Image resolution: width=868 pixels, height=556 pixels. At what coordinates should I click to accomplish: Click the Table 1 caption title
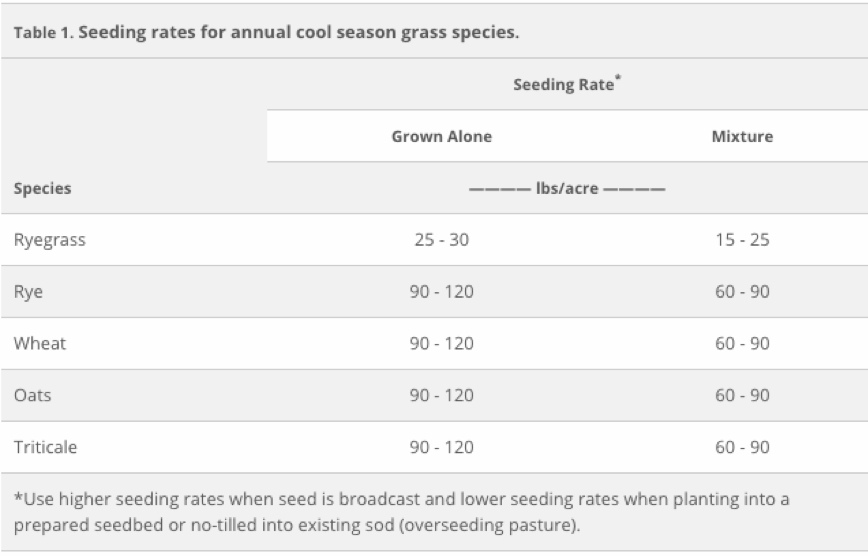(x=266, y=32)
